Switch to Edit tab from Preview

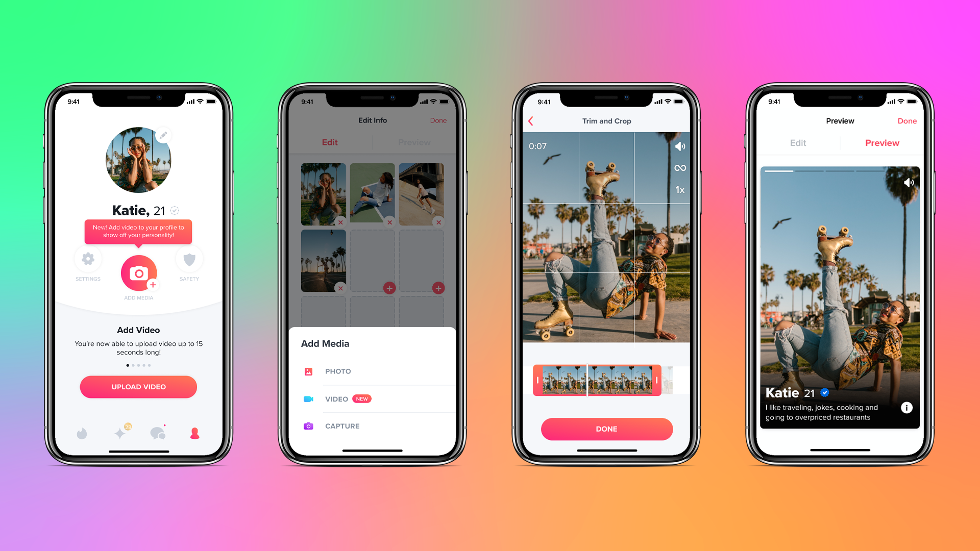[797, 143]
